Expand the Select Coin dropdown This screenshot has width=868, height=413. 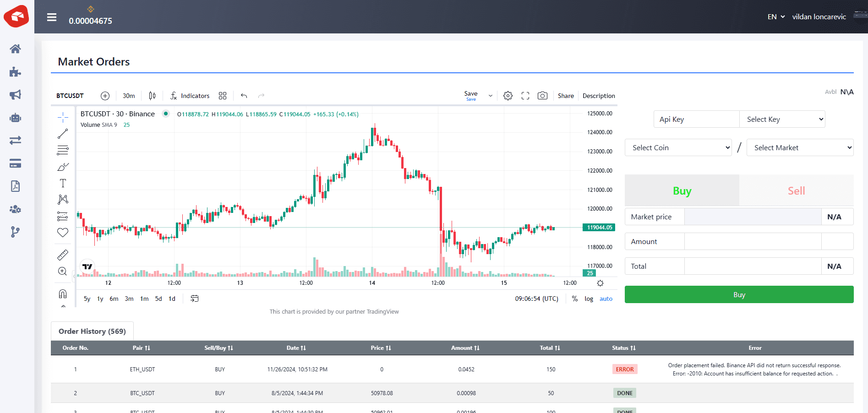coord(678,147)
